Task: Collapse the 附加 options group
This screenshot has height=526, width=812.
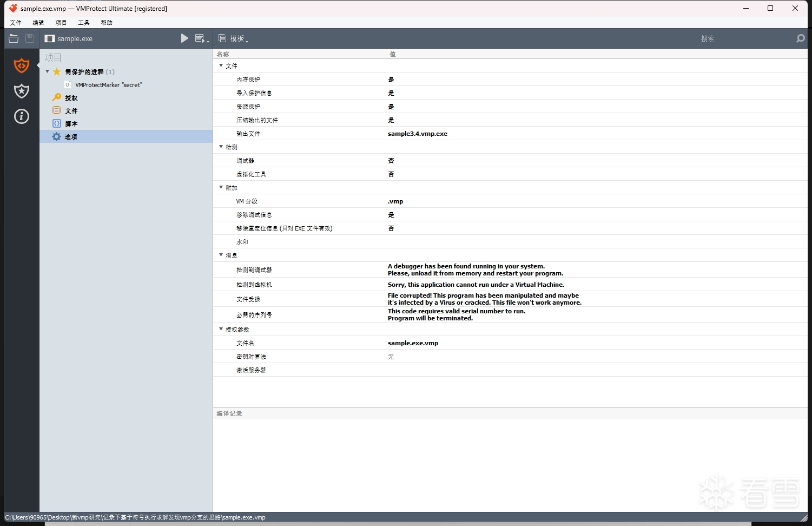Action: [x=221, y=187]
